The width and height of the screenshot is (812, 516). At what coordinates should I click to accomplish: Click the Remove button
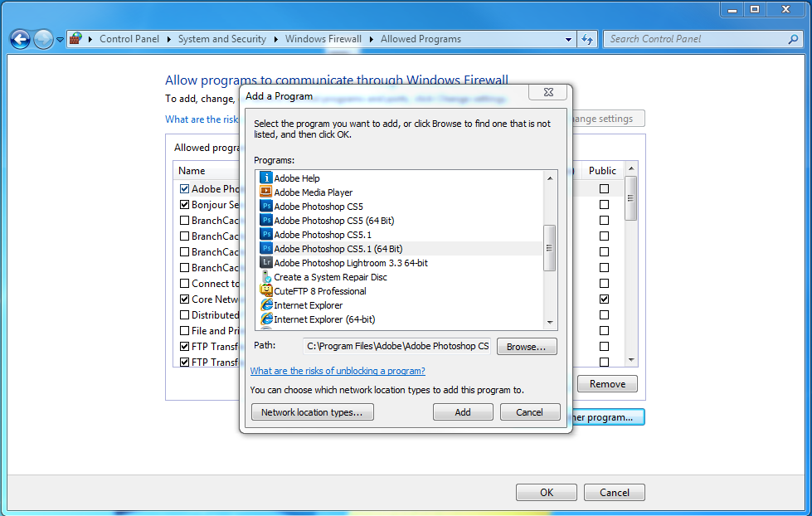(x=607, y=384)
